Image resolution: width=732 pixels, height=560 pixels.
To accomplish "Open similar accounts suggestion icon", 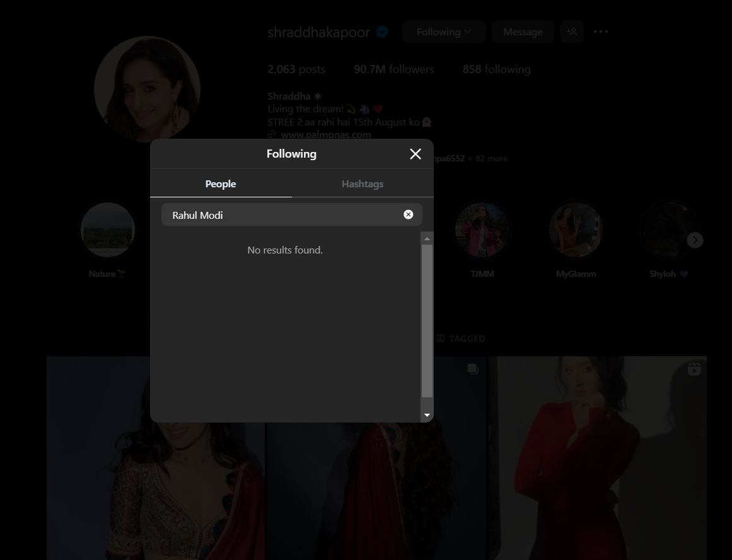I will [572, 32].
